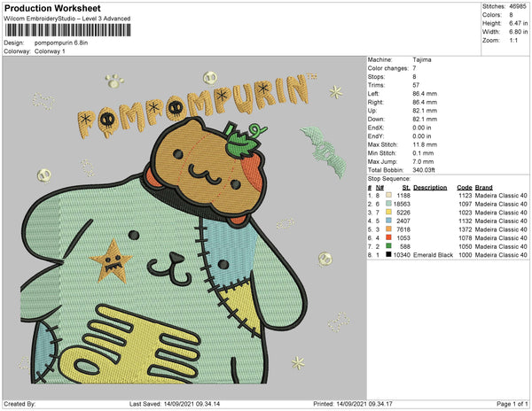Screen dimensions: 532x411
Task: Click the thread code 1097 cell
Action: point(465,204)
